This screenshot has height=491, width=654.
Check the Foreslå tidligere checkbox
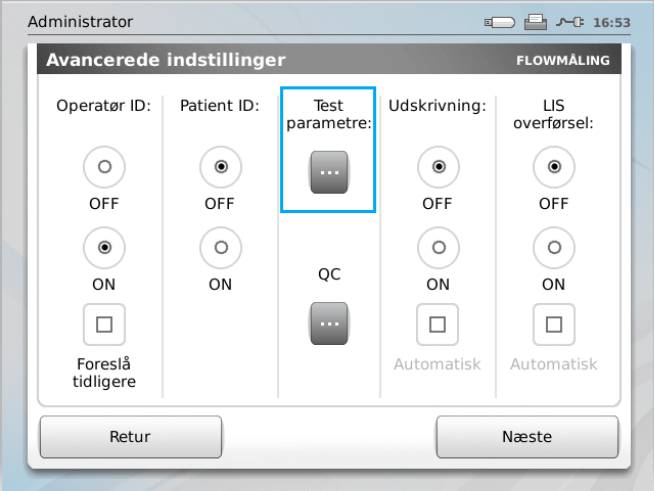[x=104, y=325]
